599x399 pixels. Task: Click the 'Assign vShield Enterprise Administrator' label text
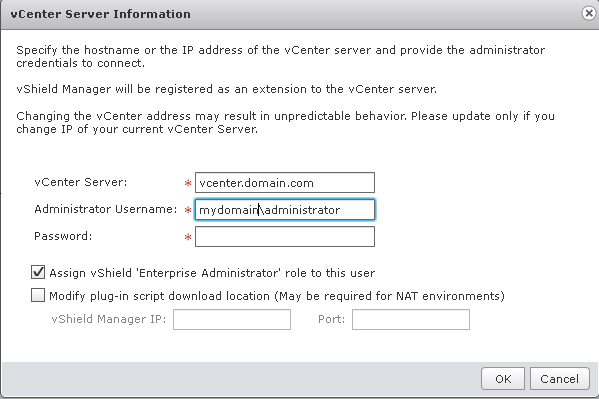pyautogui.click(x=212, y=273)
